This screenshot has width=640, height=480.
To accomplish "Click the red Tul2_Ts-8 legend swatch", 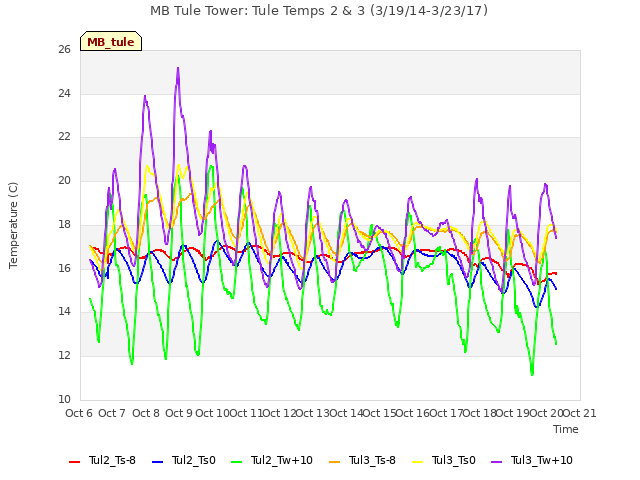I will (x=74, y=462).
